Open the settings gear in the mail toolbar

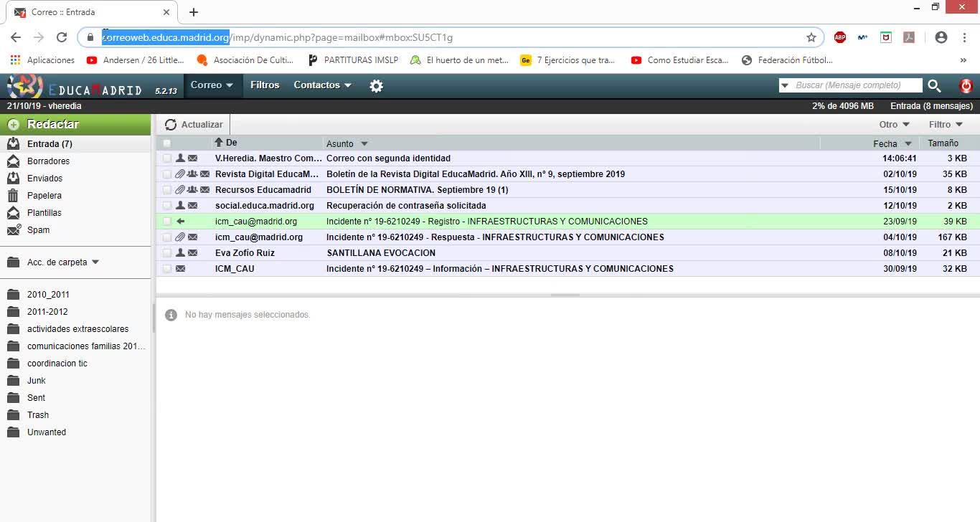376,86
